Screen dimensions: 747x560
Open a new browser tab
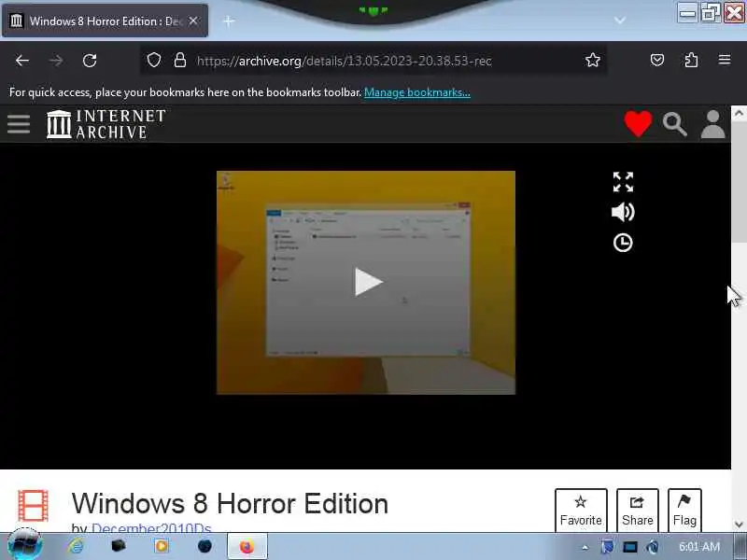click(x=229, y=21)
